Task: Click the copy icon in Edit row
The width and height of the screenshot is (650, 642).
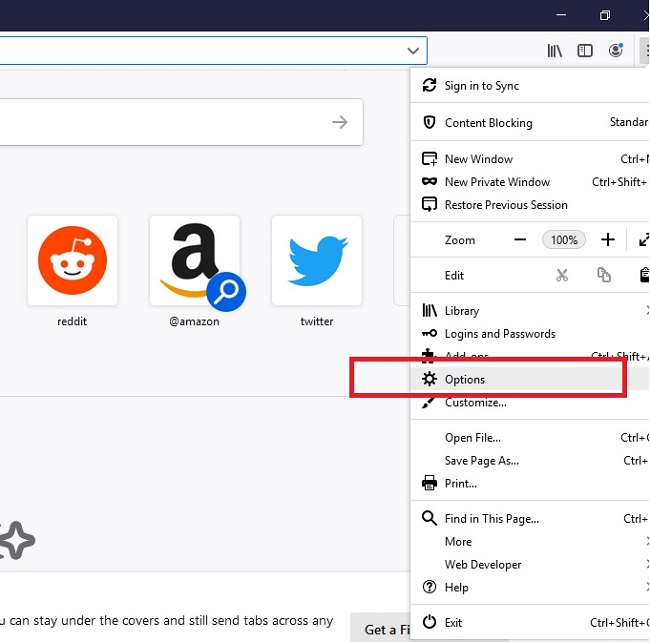Action: pos(604,275)
